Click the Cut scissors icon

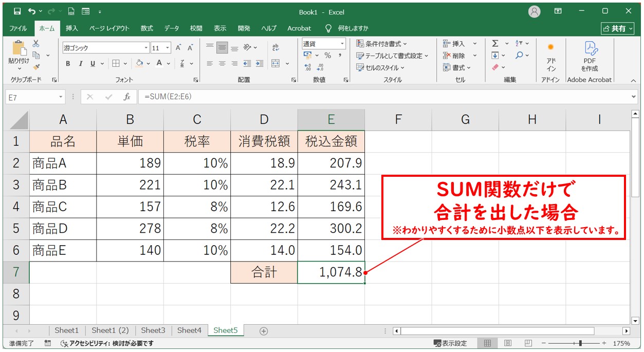pos(36,44)
